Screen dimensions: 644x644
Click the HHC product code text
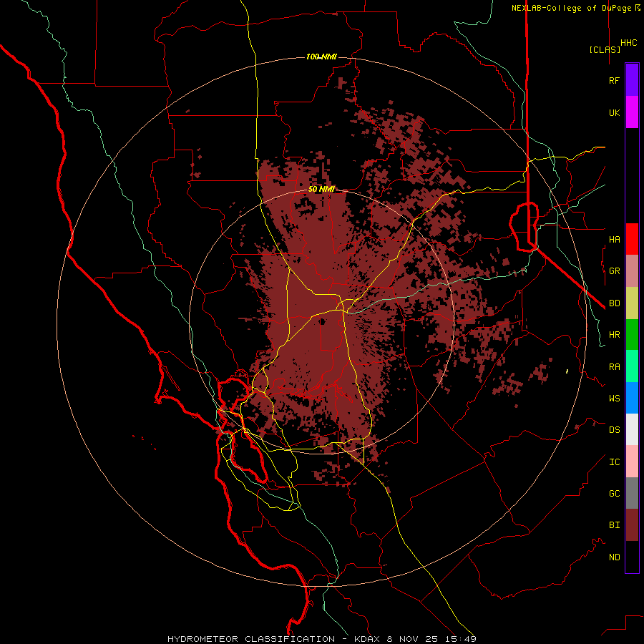(x=628, y=43)
